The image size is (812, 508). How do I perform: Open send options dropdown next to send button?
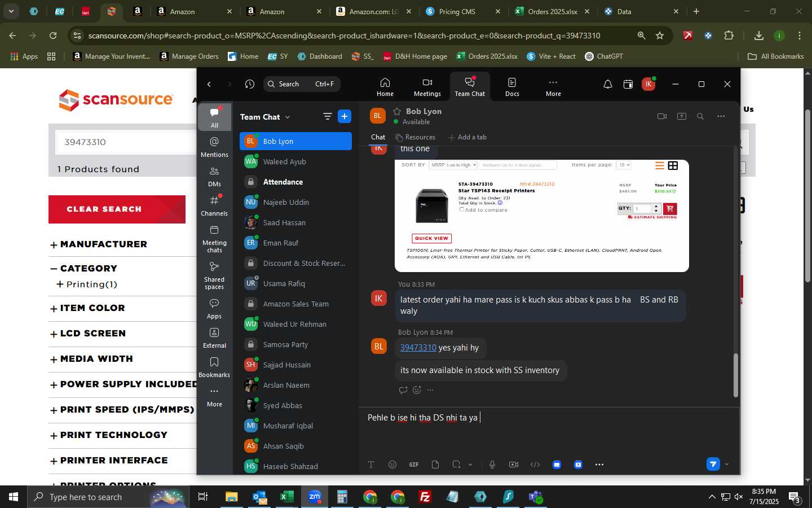(727, 465)
